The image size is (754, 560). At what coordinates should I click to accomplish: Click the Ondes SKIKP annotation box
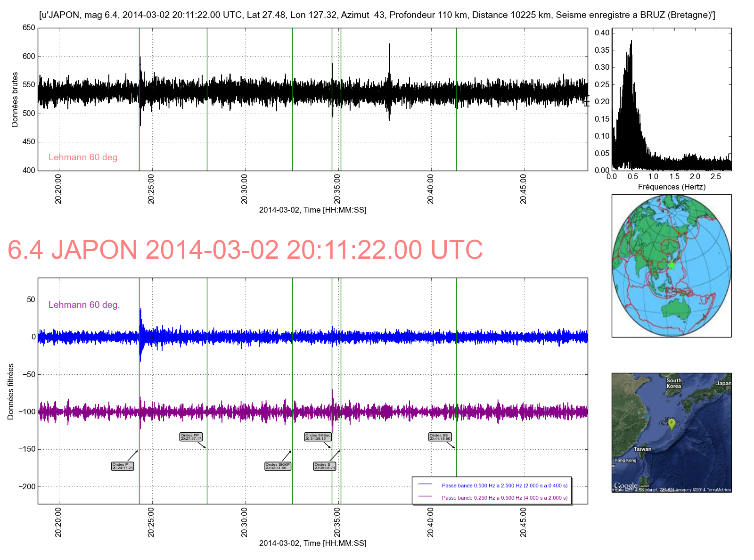coord(278,466)
